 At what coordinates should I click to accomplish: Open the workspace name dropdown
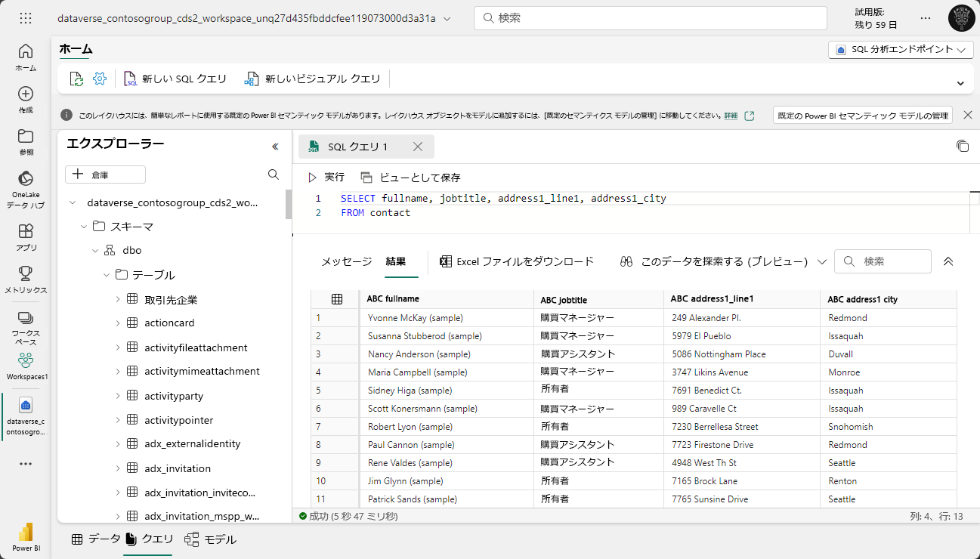[x=448, y=18]
